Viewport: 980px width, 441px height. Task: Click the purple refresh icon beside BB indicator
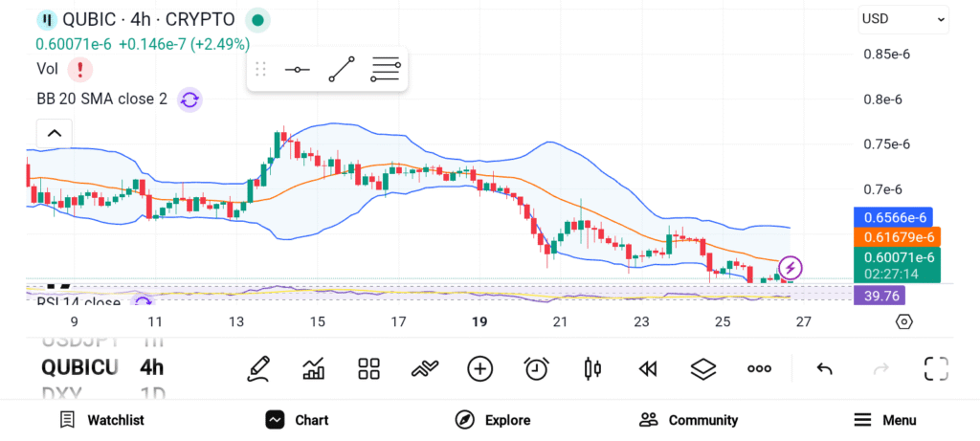click(189, 99)
